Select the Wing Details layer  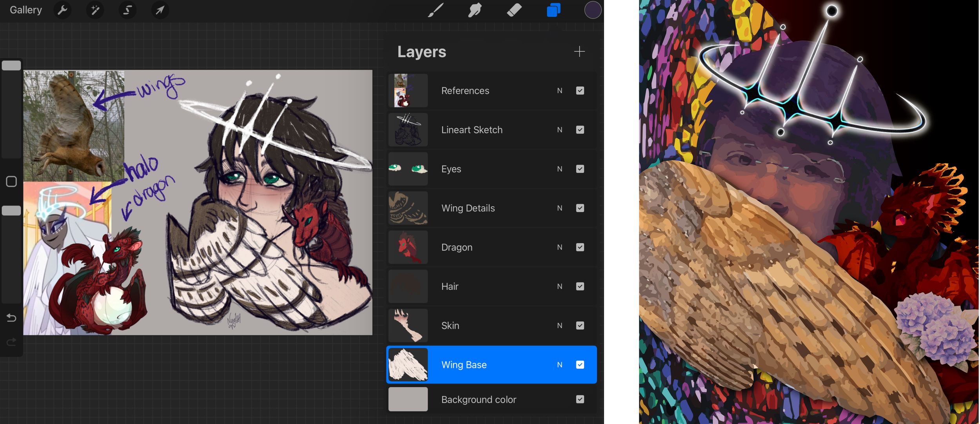coord(468,208)
